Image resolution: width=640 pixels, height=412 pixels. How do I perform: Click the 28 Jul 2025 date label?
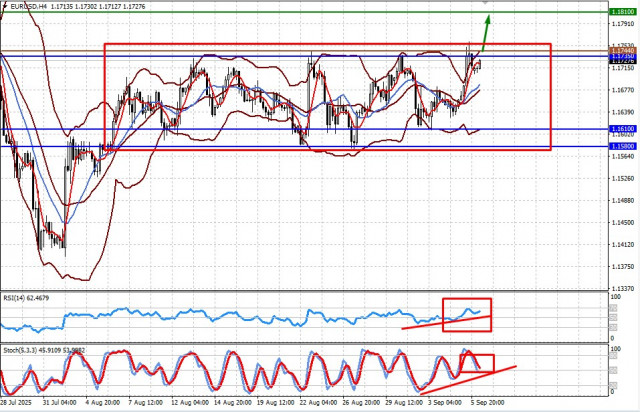16,403
